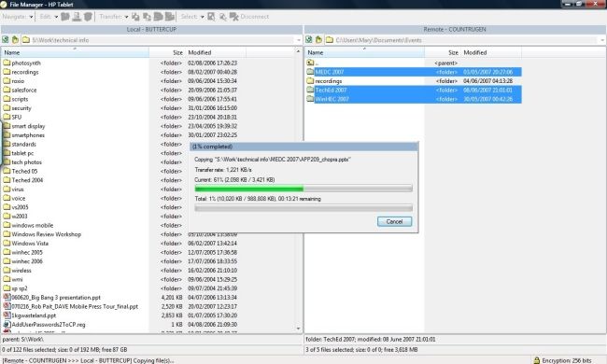
Task: Select the parent '..' folder icon in Remote
Action: tap(310, 63)
